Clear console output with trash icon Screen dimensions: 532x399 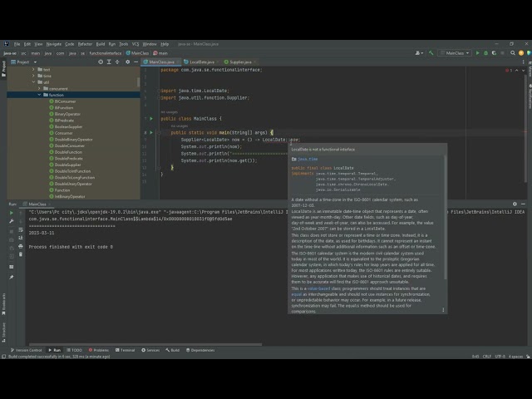pyautogui.click(x=21, y=254)
